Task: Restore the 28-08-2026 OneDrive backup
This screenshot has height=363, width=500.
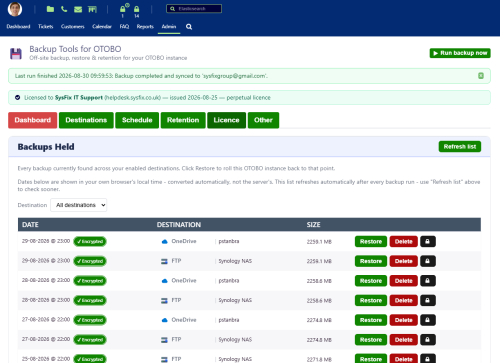Action: point(371,281)
